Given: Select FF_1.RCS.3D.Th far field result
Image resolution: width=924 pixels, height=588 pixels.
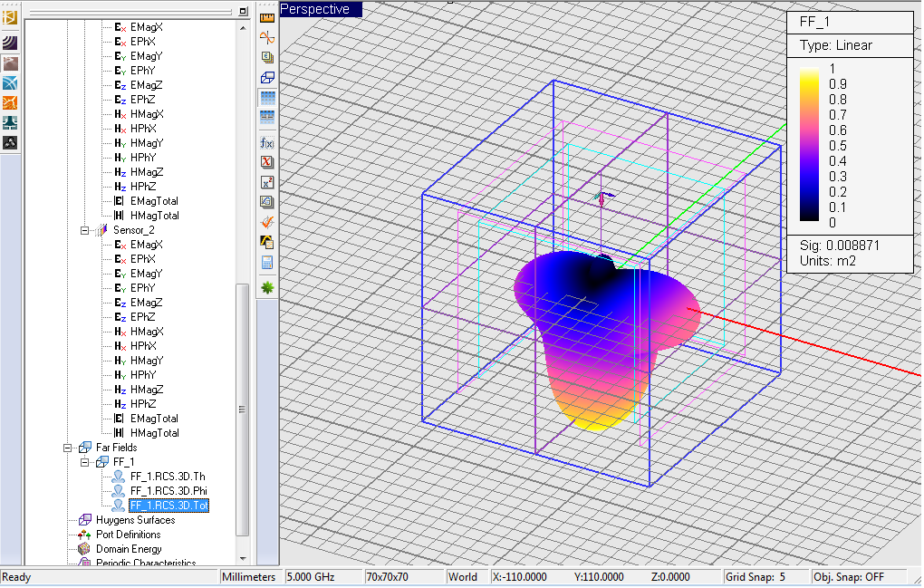Looking at the screenshot, I should (x=168, y=476).
